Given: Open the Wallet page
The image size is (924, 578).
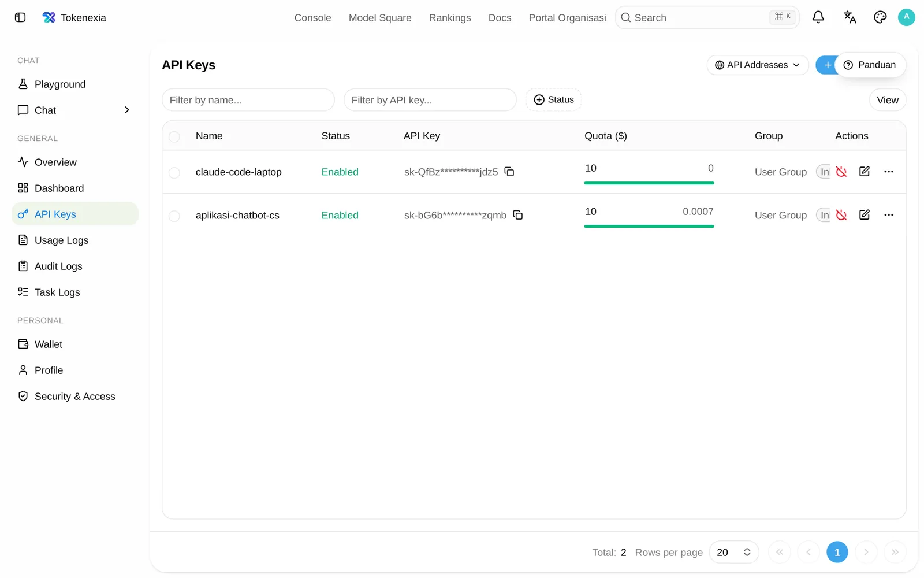Looking at the screenshot, I should (x=75, y=344).
